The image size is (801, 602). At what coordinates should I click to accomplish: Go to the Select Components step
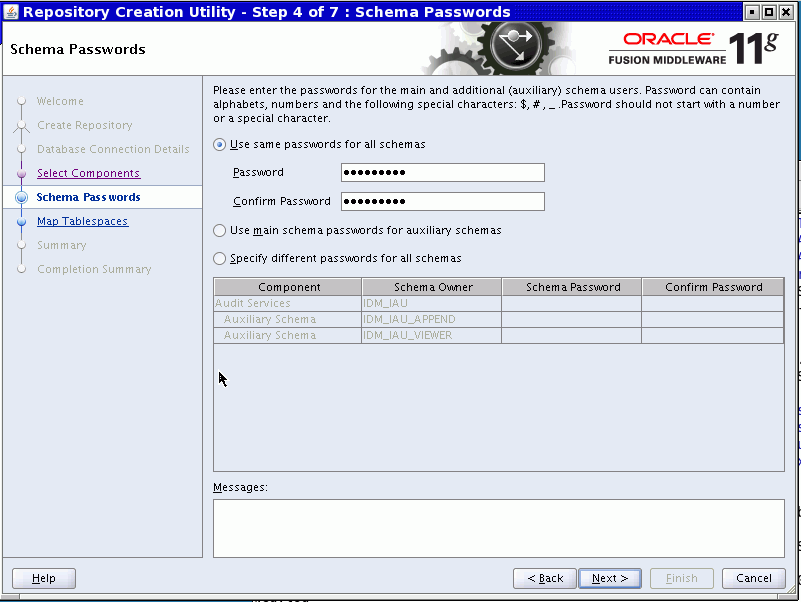88,173
